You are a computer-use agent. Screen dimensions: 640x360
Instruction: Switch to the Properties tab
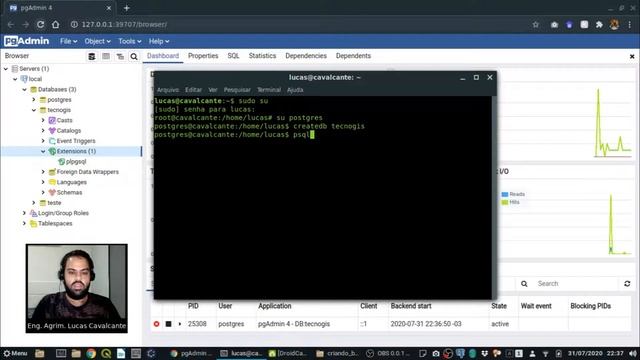pos(203,56)
